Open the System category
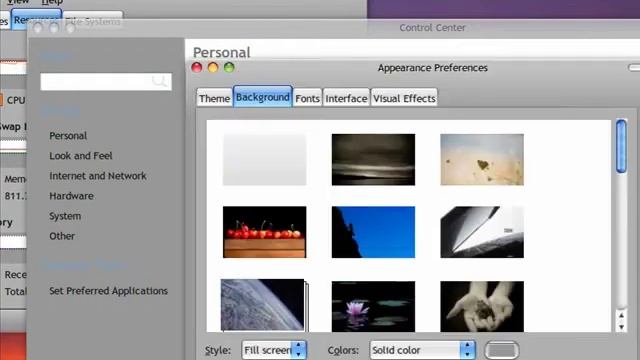This screenshot has height=360, width=640. click(65, 216)
